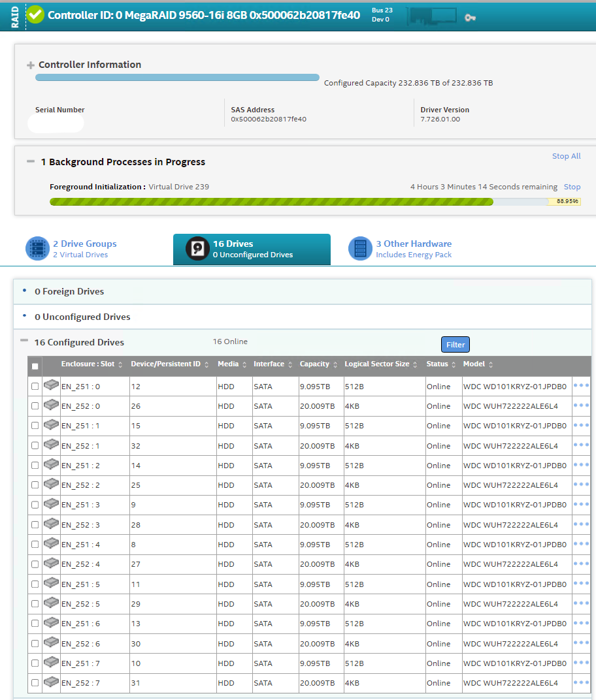Collapse the Background Processes in Progress section
Screen dimensions: 596x700
point(30,162)
